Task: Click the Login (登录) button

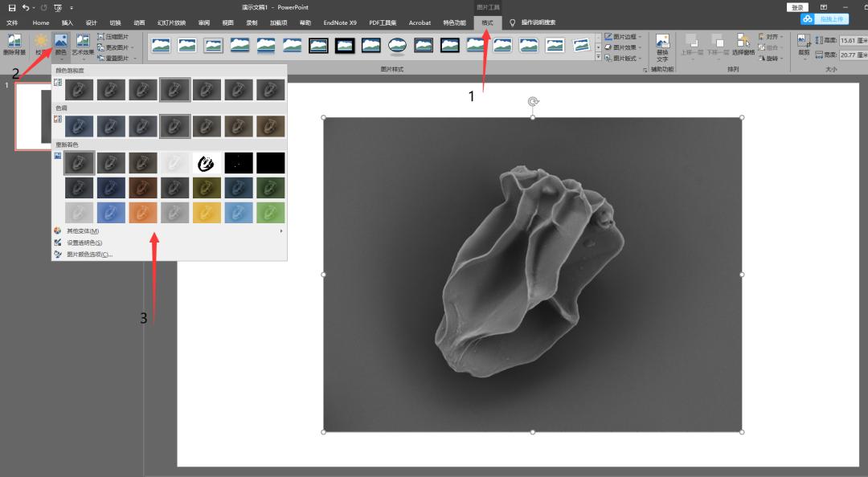Action: pyautogui.click(x=797, y=7)
